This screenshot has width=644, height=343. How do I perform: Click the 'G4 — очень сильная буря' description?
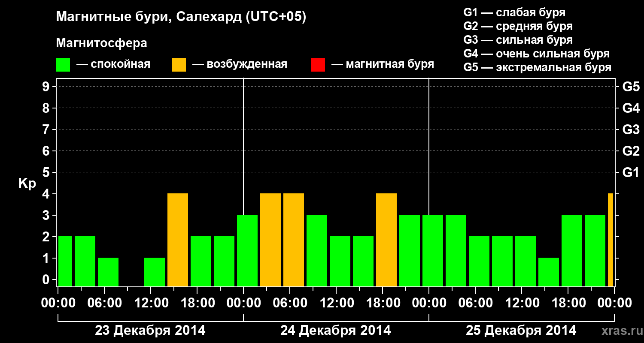536,54
